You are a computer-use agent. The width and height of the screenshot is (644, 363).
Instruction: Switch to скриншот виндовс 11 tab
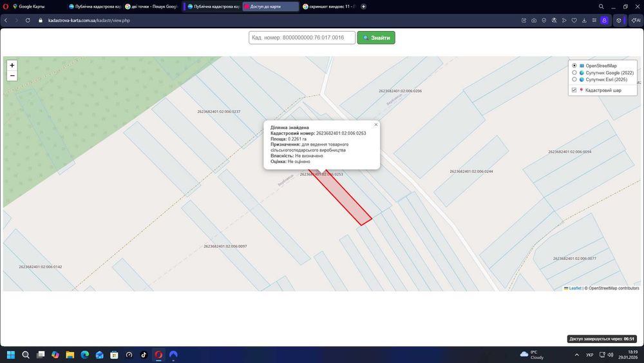coord(329,6)
